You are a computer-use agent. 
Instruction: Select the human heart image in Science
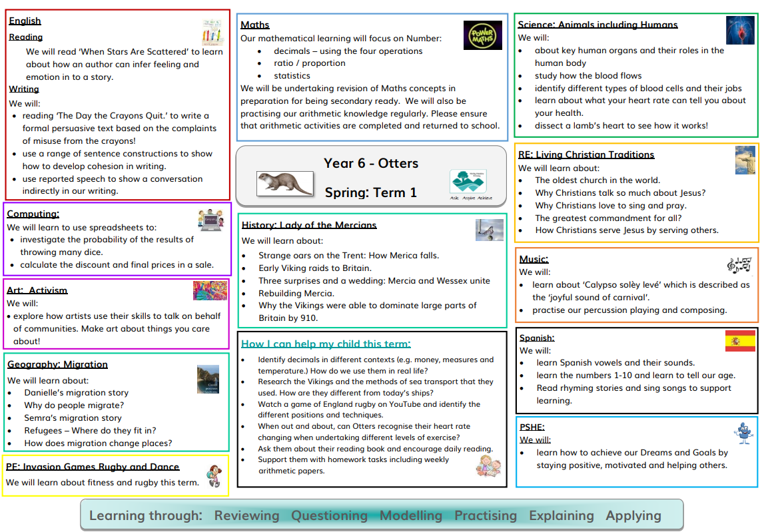[740, 31]
